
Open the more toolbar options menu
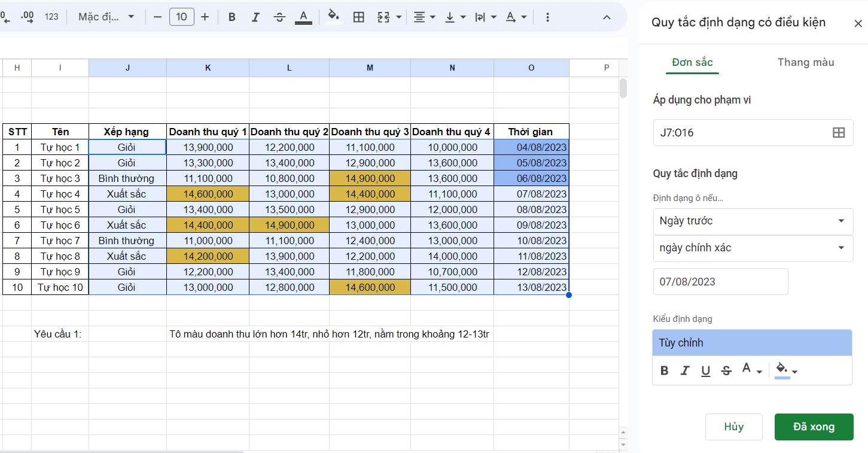[x=547, y=17]
